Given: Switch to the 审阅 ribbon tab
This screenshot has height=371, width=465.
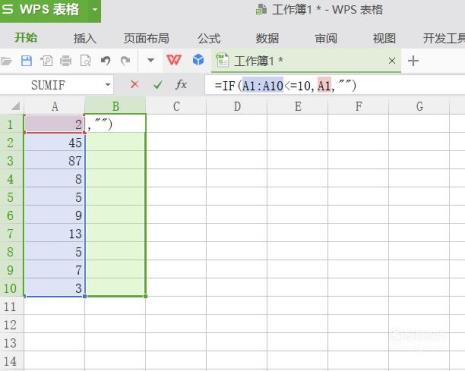Looking at the screenshot, I should tap(326, 38).
